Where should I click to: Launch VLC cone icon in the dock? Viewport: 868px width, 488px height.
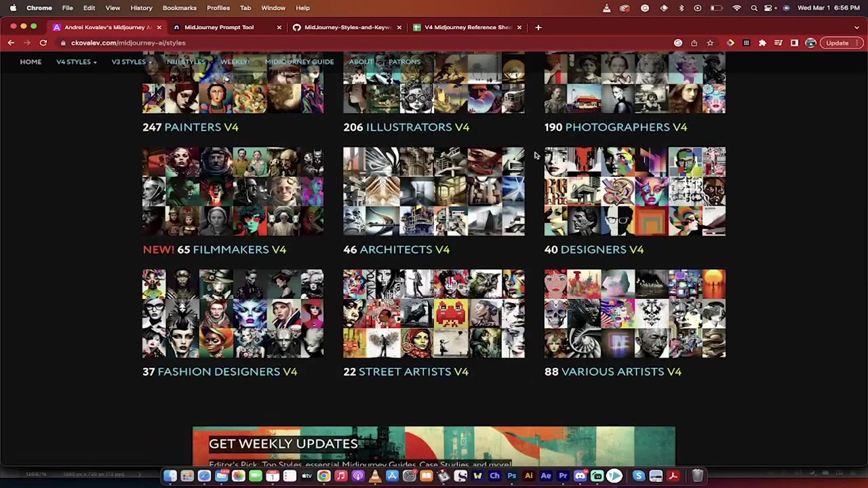click(x=375, y=476)
